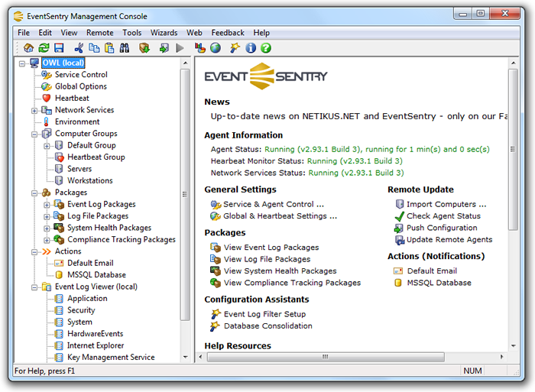Launch Database Consolidation assistant
The image size is (535, 392).
coord(267,326)
